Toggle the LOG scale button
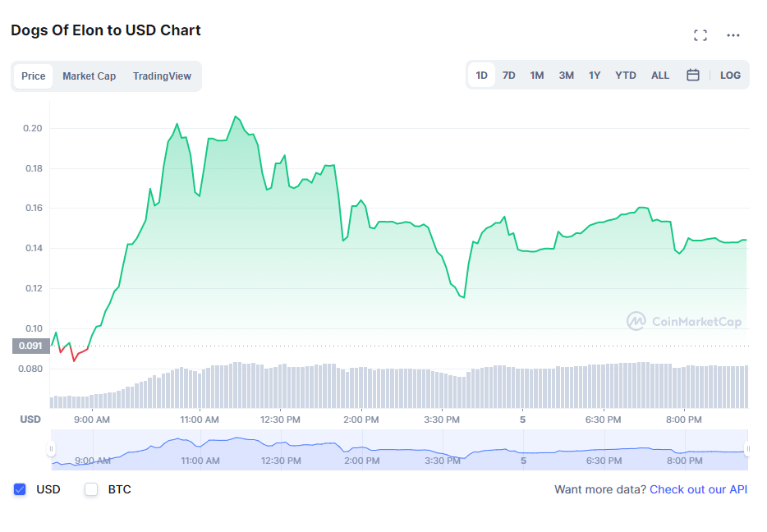Screen dimensions: 767x532 [x=730, y=76]
